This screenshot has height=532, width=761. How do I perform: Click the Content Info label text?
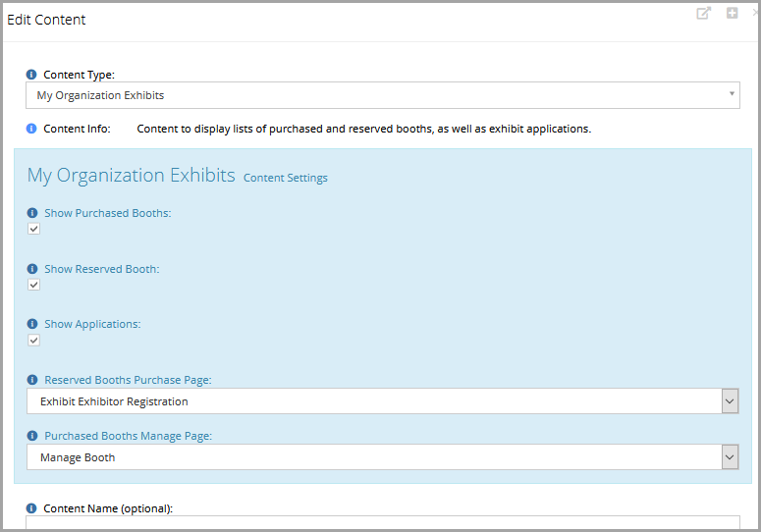pos(78,129)
